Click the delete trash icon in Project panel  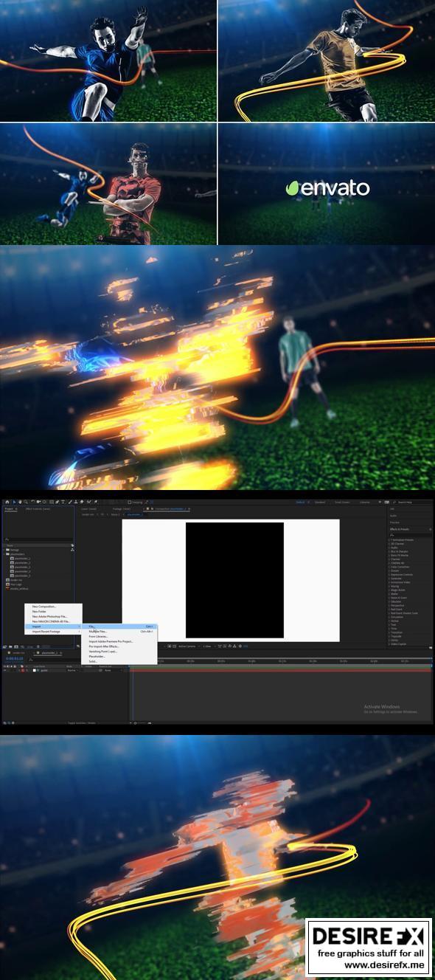(x=39, y=646)
